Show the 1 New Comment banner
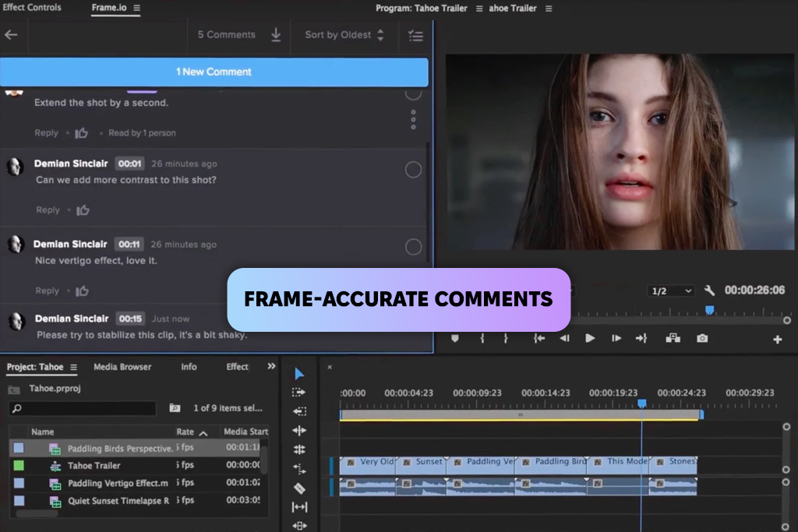 214,72
